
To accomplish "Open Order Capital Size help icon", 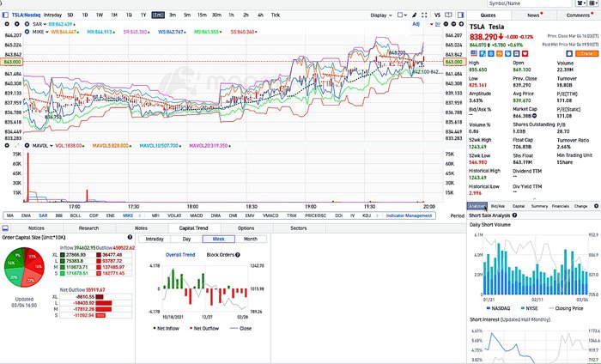I will (x=130, y=238).
